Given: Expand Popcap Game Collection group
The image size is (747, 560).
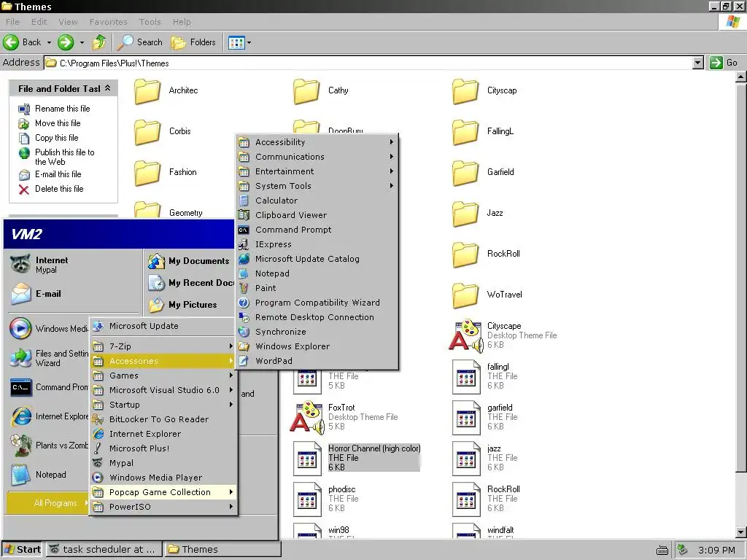Looking at the screenshot, I should 163,492.
